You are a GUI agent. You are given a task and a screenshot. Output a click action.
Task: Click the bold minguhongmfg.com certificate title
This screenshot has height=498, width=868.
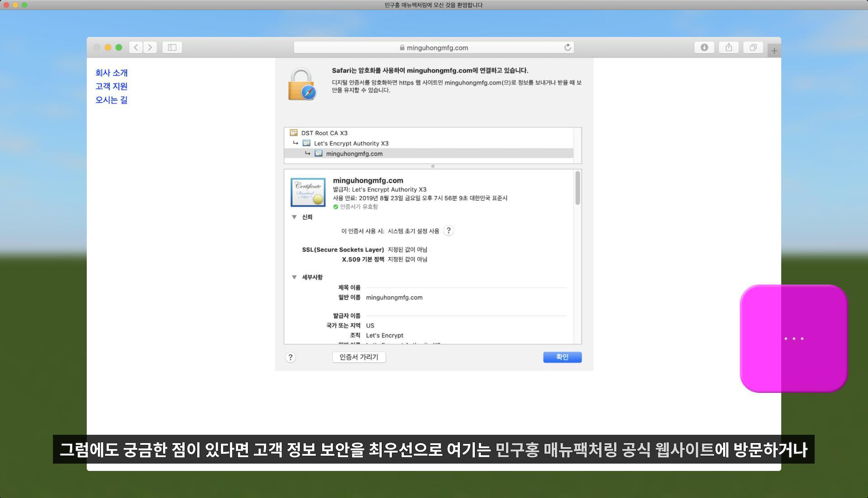368,180
